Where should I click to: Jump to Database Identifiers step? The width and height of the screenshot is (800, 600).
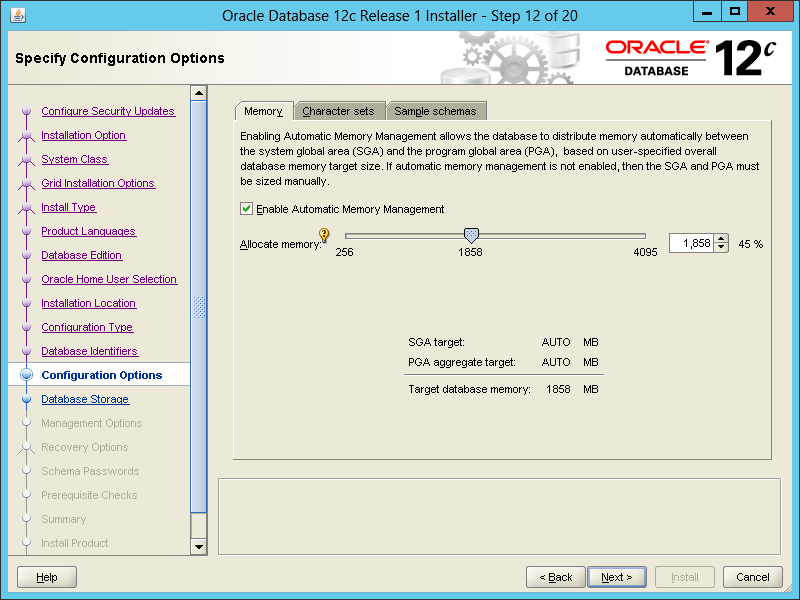(x=90, y=351)
